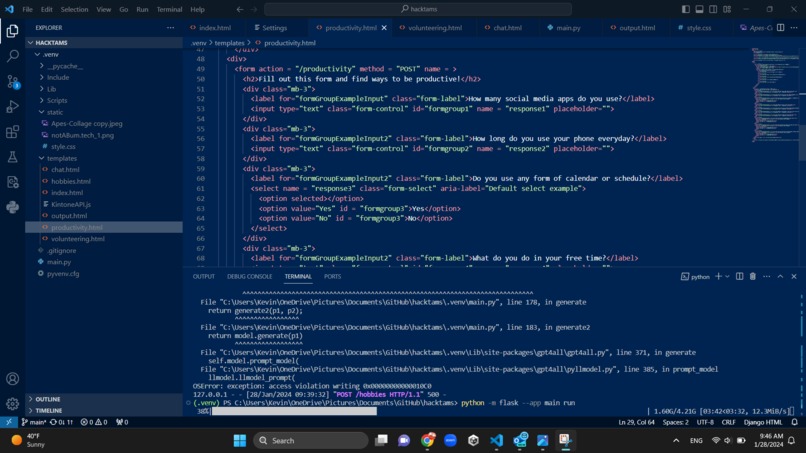Collapse the templates folder
806x453 pixels.
[104, 158]
